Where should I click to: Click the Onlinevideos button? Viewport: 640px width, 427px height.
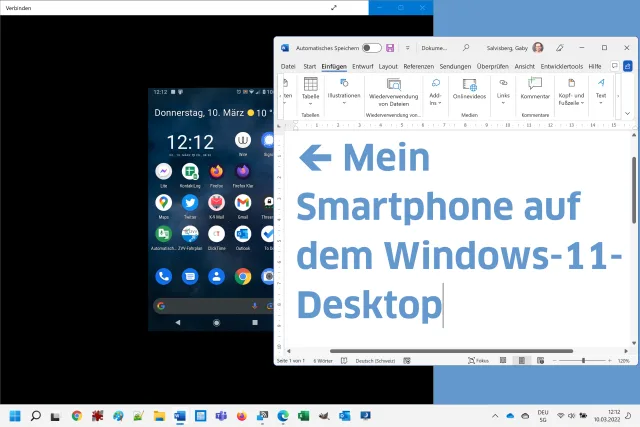tap(469, 90)
